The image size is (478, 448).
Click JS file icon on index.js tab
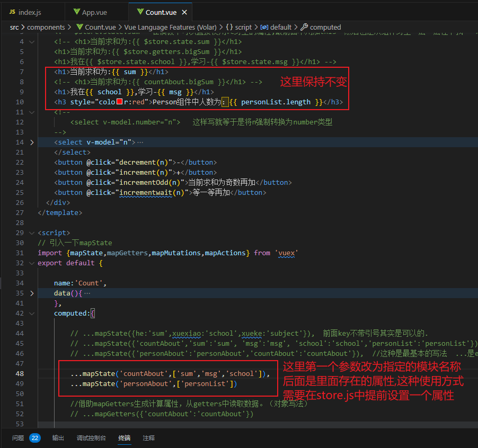[12, 12]
